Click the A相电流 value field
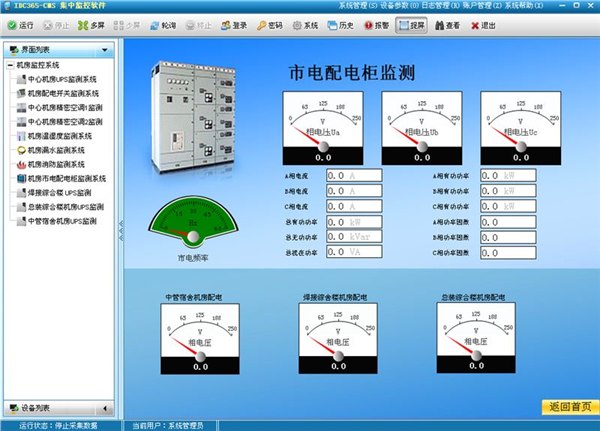 (x=354, y=176)
